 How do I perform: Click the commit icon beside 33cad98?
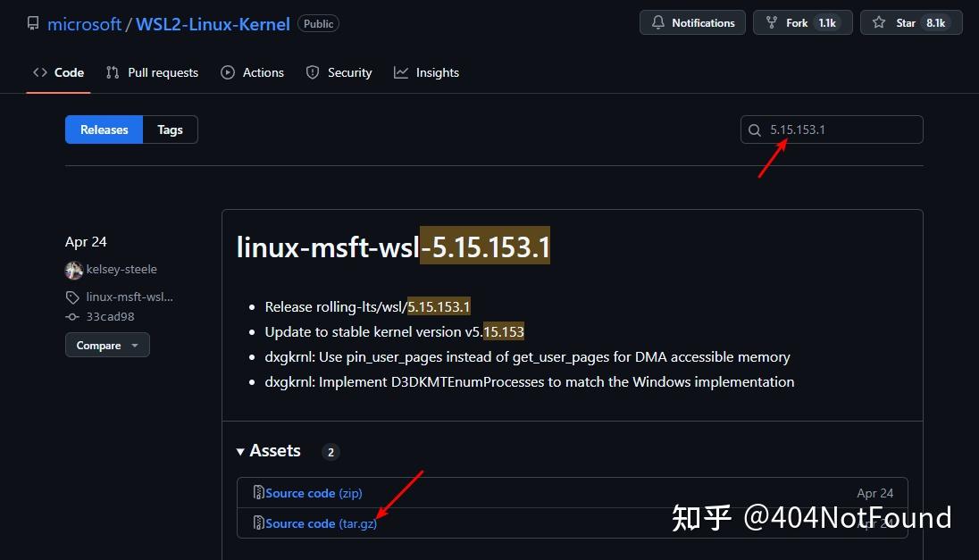72,317
